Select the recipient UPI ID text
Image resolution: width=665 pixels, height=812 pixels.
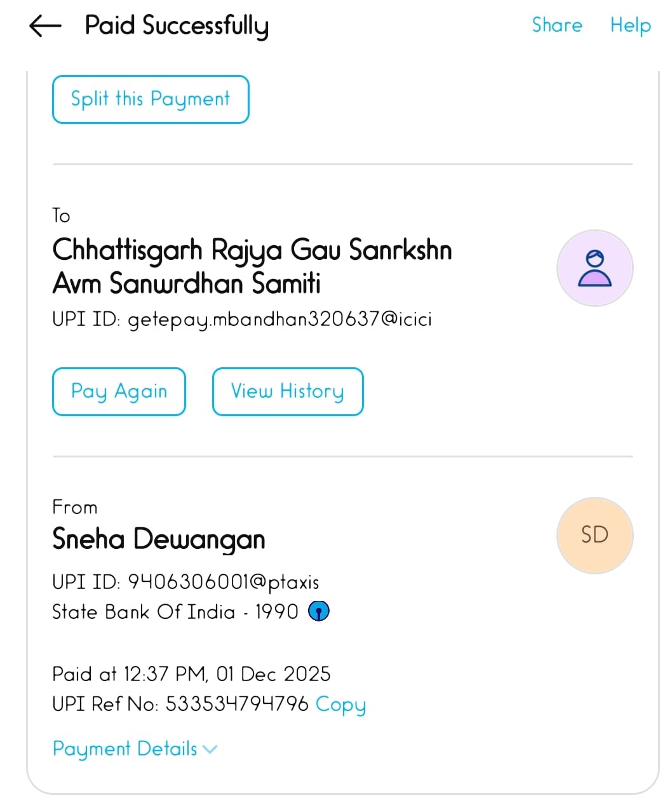[x=241, y=318]
